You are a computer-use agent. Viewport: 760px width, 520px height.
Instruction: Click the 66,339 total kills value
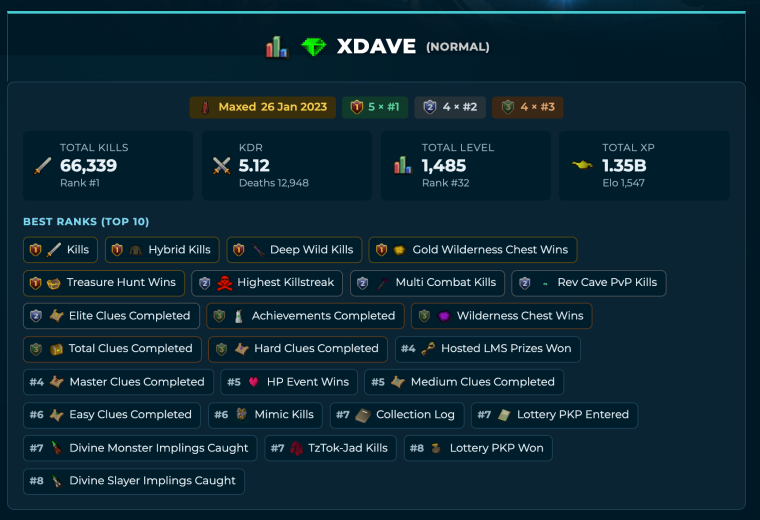(88, 166)
